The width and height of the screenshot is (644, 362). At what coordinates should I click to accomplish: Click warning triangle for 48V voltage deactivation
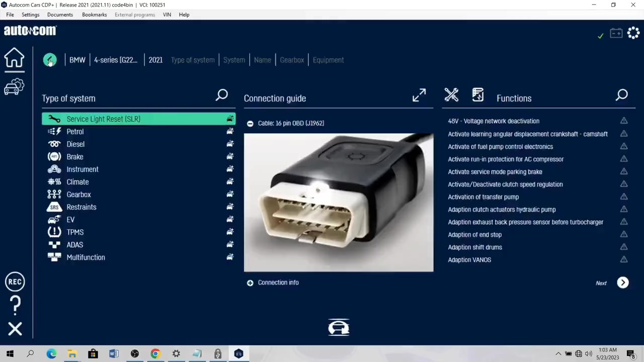pyautogui.click(x=624, y=121)
